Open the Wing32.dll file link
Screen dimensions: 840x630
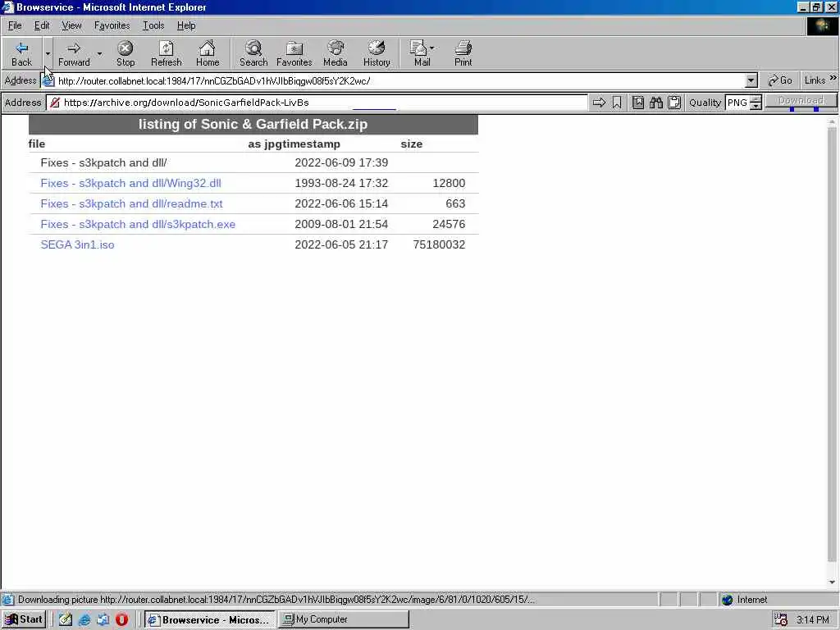(130, 183)
